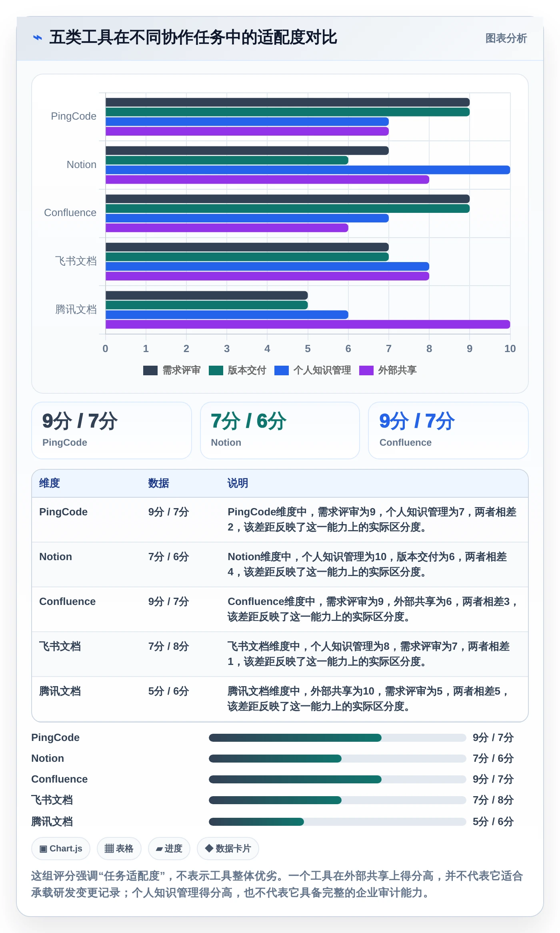560x933 pixels.
Task: Click Confluence's green 版本交付 bar in chart
Action: click(x=287, y=209)
